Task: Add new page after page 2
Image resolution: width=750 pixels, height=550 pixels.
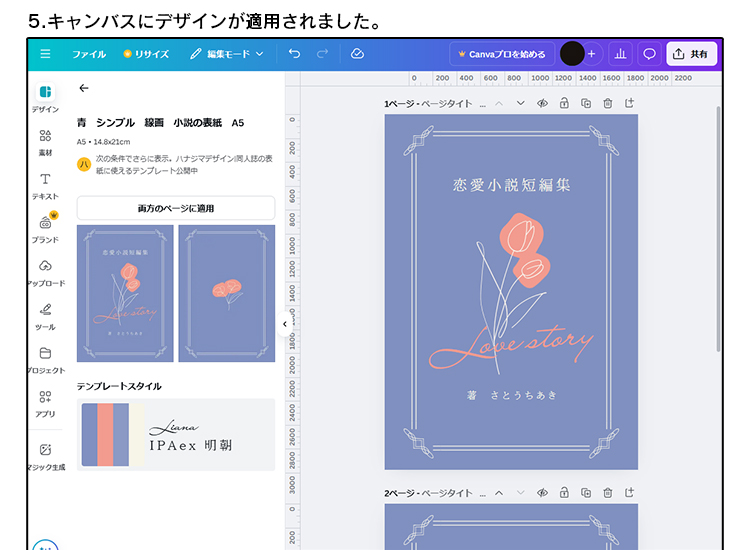Action: coord(629,492)
